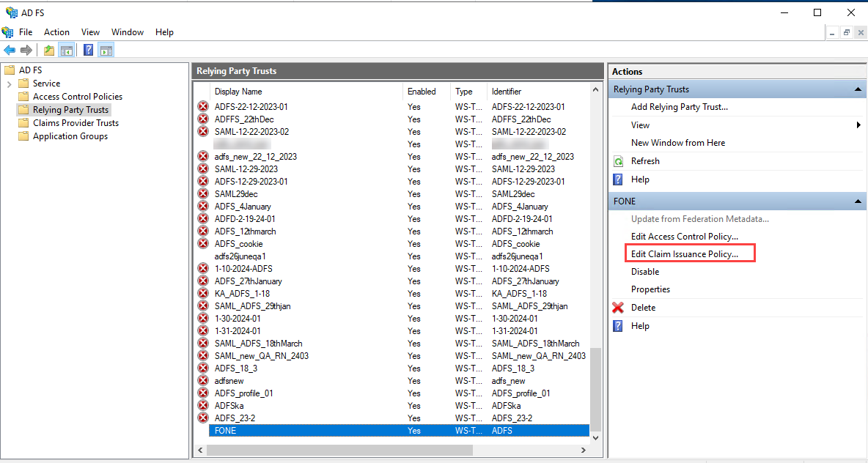
Task: Collapse the Relying Party Trusts actions section
Action: click(858, 89)
